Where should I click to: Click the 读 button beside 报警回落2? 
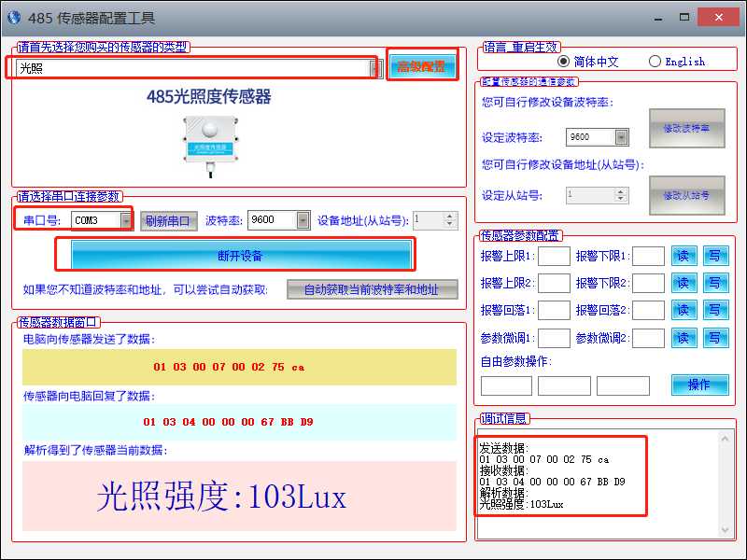[x=684, y=311]
